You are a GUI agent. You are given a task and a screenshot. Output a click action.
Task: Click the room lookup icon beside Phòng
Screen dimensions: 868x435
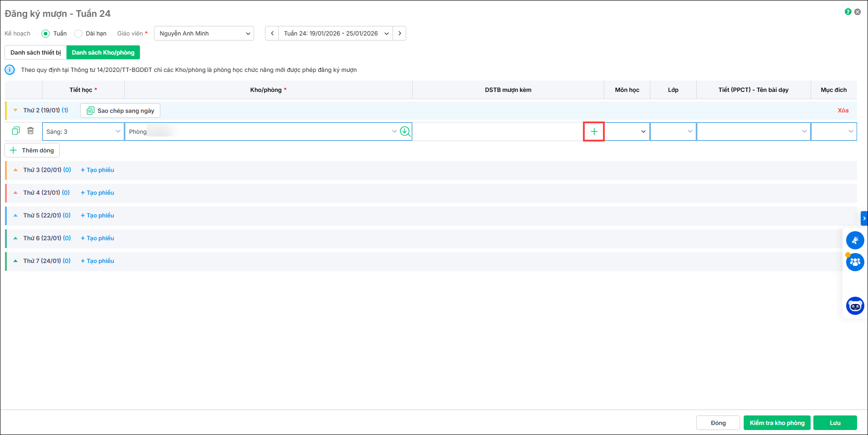[x=405, y=132]
